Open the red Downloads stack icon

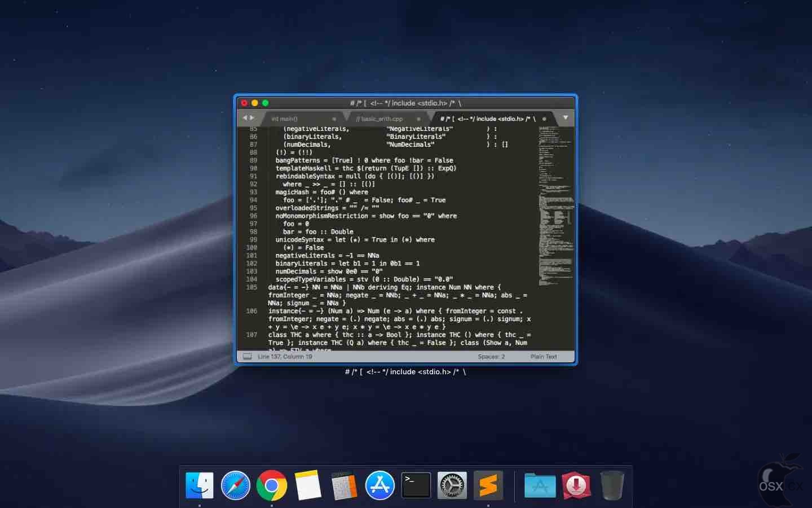coord(576,485)
